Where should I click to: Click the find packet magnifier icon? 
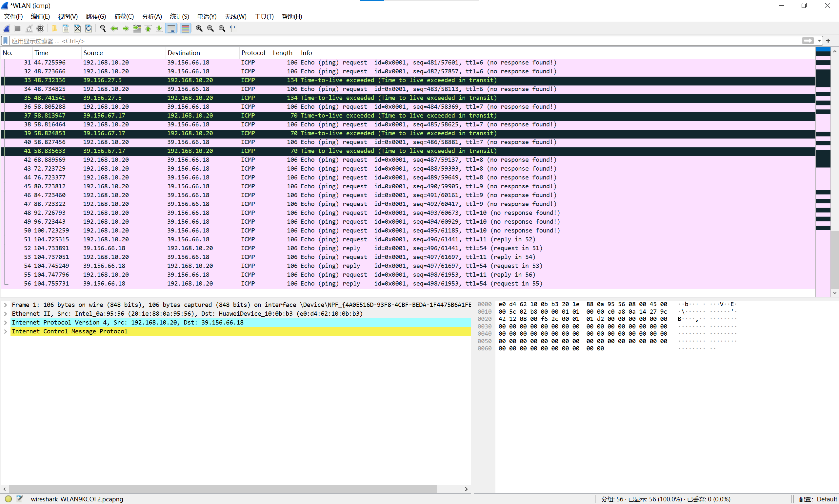(x=103, y=28)
